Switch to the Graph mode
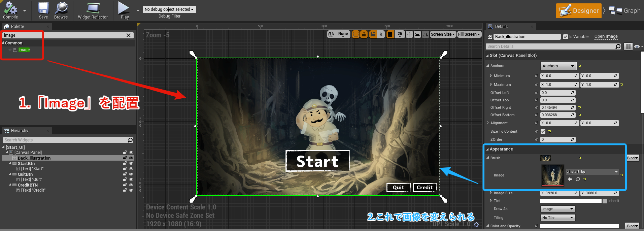Viewport: 644px width, 231px height. pyautogui.click(x=625, y=11)
